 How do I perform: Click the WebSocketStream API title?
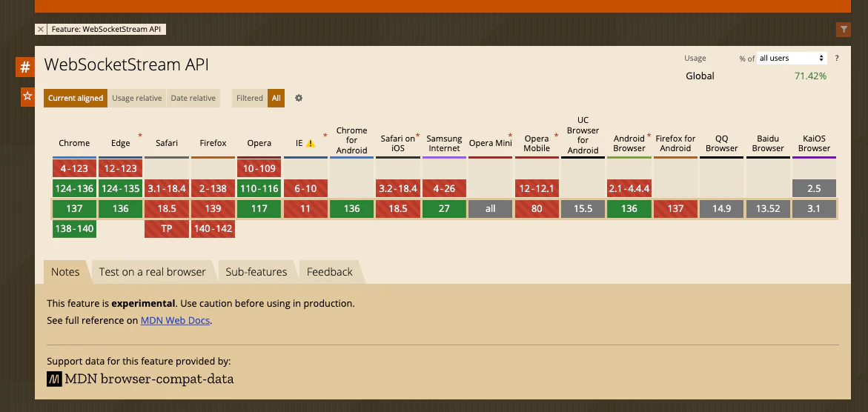pos(127,64)
